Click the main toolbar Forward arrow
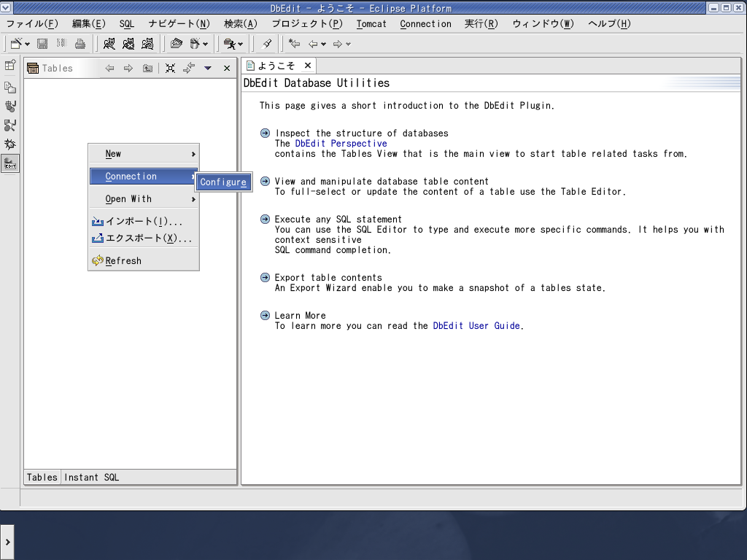 (337, 44)
